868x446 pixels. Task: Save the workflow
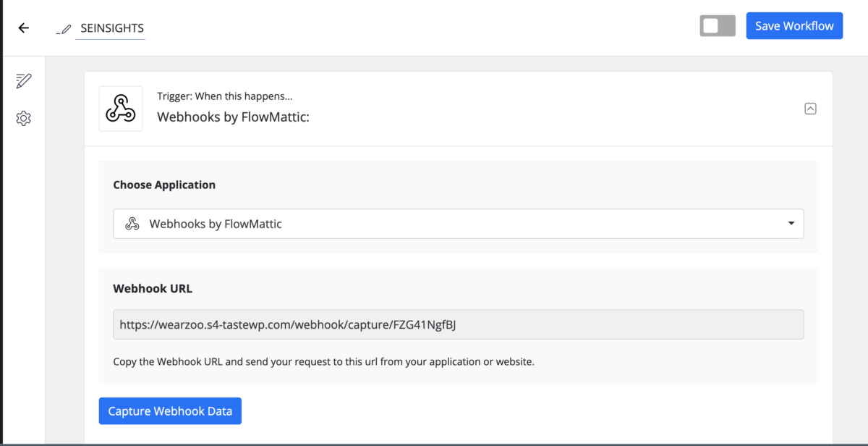pos(793,26)
